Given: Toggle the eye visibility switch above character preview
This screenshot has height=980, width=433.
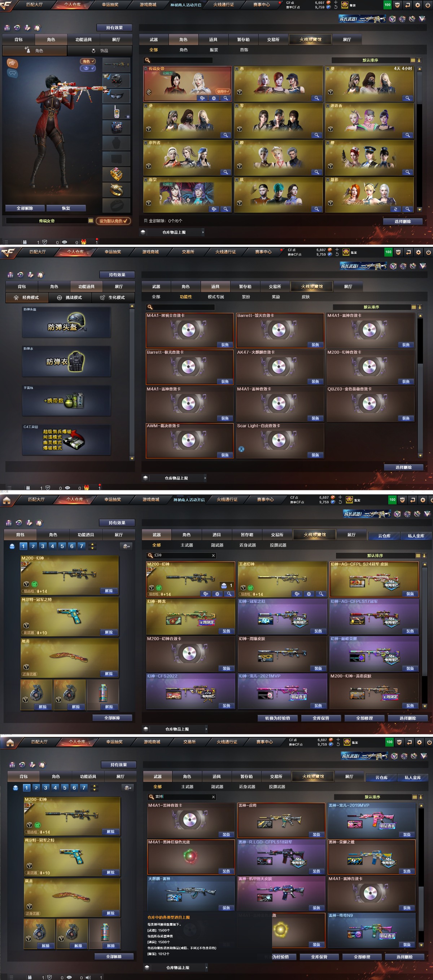Looking at the screenshot, I should pyautogui.click(x=88, y=69).
